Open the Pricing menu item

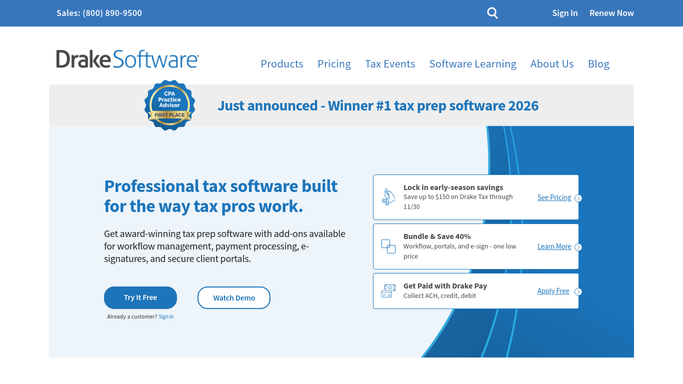tap(334, 64)
